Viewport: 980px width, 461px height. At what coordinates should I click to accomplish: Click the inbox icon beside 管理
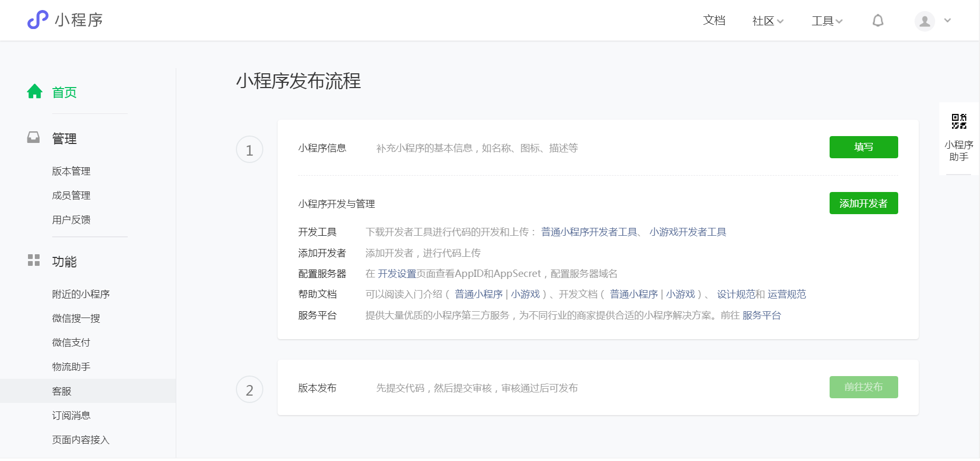(33, 138)
